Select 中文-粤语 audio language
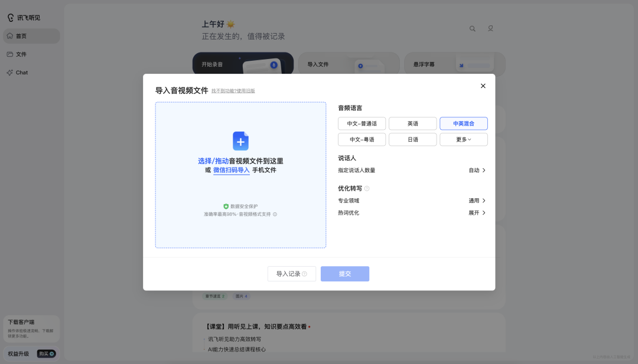638x364 pixels. click(362, 139)
